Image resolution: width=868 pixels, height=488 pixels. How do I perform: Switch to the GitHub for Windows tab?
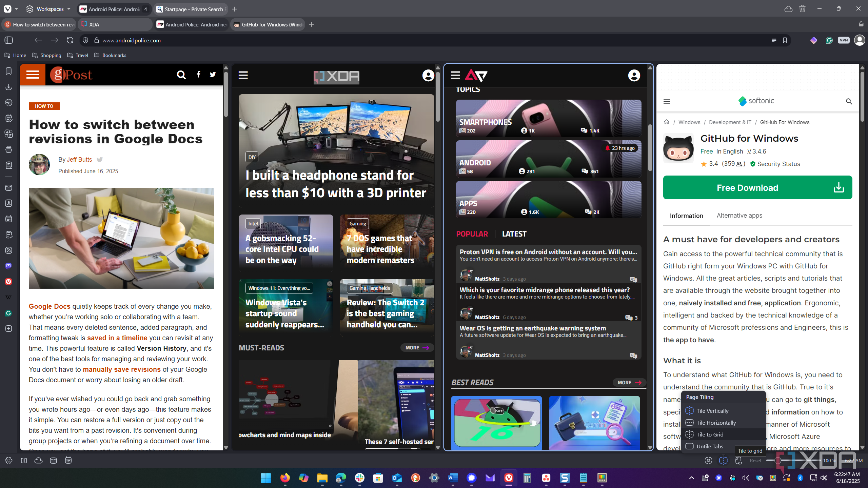click(x=268, y=24)
